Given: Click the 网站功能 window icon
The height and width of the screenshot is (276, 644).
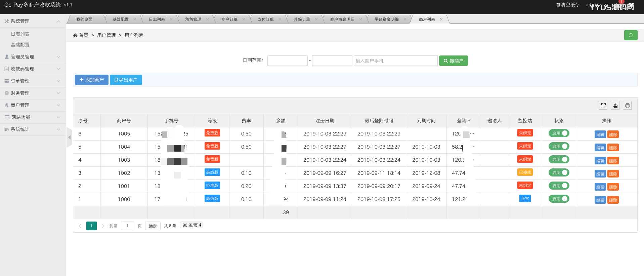Looking at the screenshot, I should coord(7,117).
